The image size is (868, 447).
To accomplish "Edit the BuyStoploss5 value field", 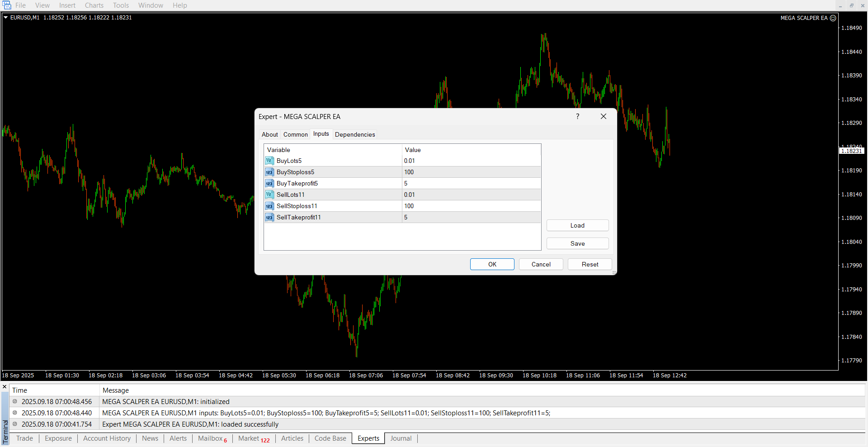I will tap(470, 172).
